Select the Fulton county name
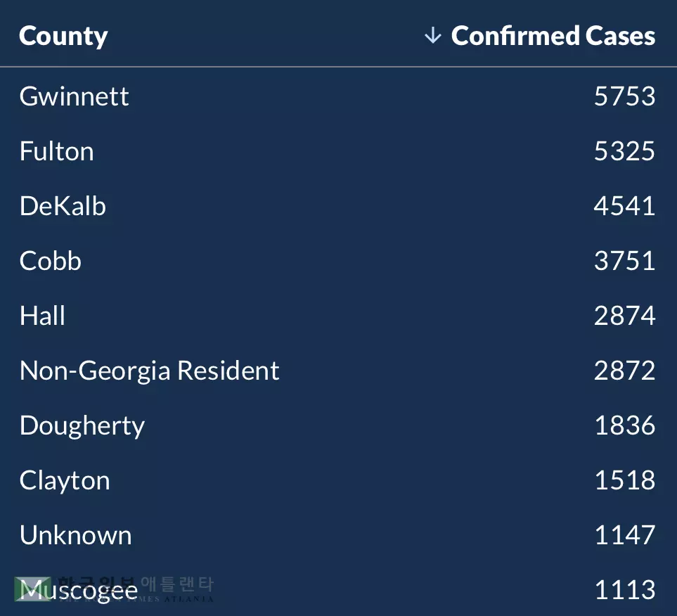 click(x=56, y=151)
